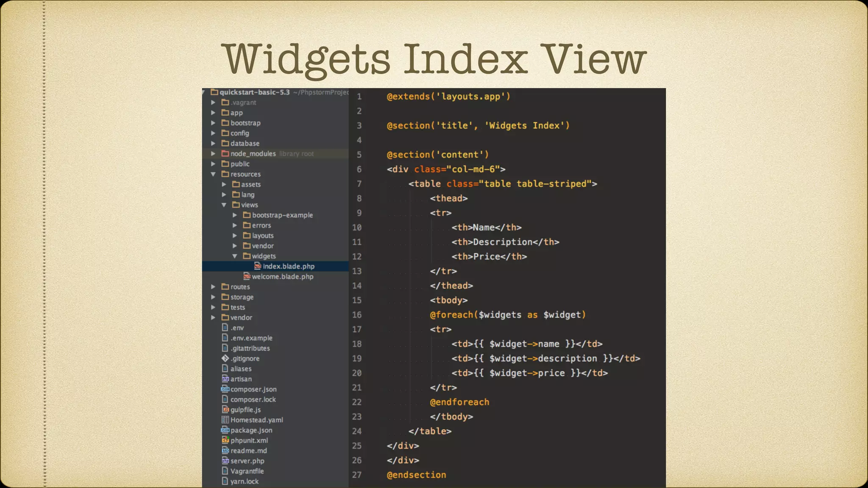
Task: Click the @endsection directive
Action: 416,475
